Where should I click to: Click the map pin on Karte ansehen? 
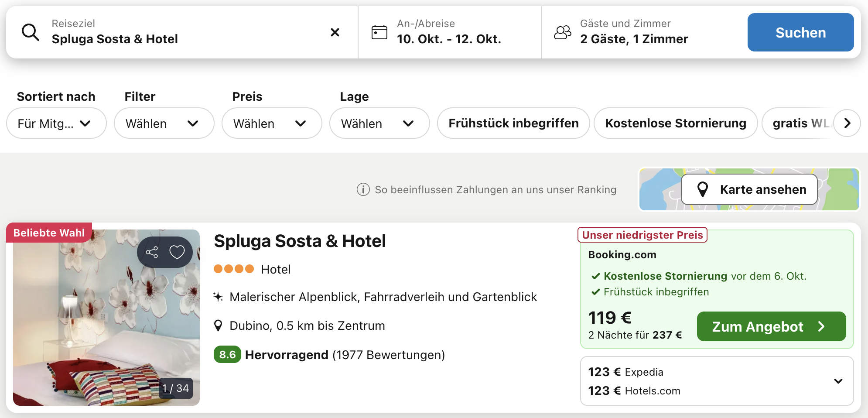pyautogui.click(x=702, y=189)
